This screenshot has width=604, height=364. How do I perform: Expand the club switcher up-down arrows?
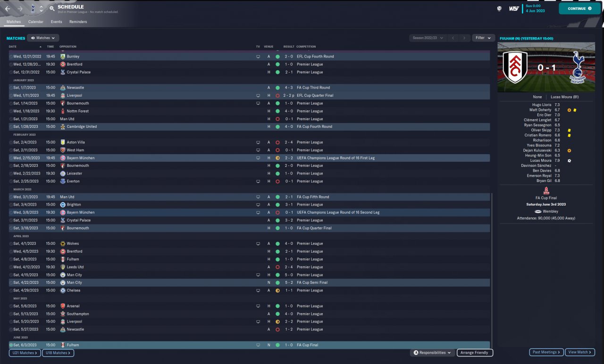(41, 8)
